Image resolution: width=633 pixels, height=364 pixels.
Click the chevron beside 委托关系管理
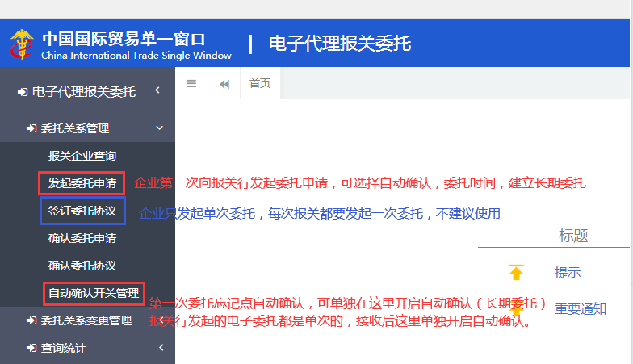160,128
